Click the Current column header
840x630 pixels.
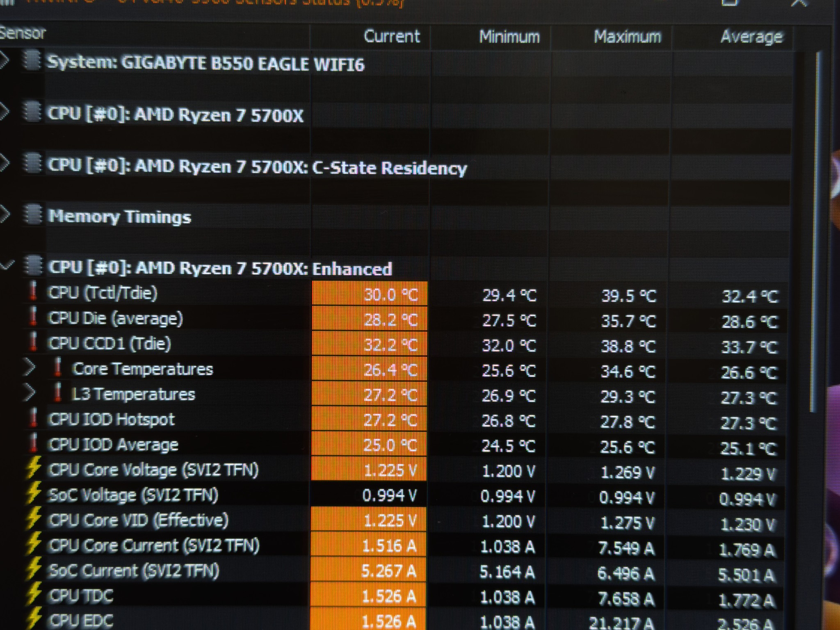pyautogui.click(x=392, y=37)
